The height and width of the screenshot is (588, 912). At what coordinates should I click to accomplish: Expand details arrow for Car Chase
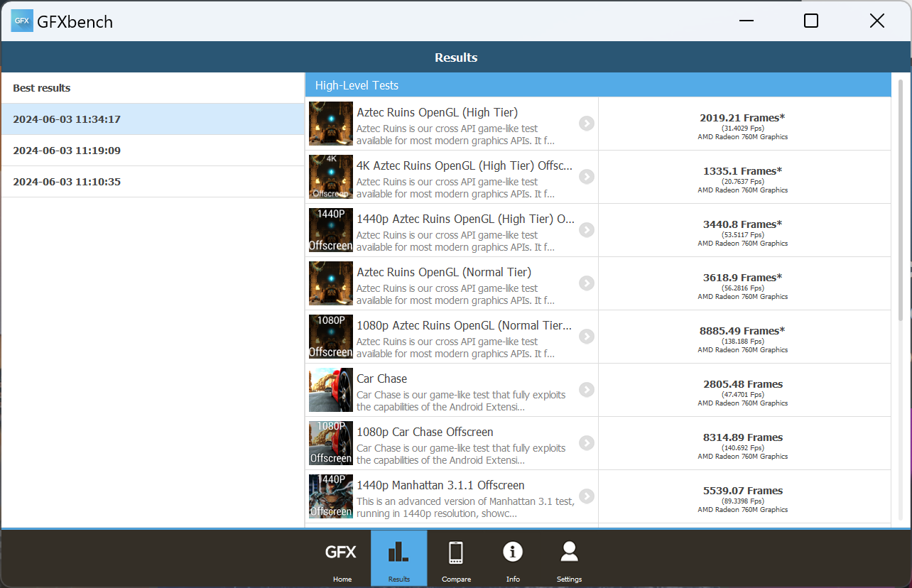point(586,390)
